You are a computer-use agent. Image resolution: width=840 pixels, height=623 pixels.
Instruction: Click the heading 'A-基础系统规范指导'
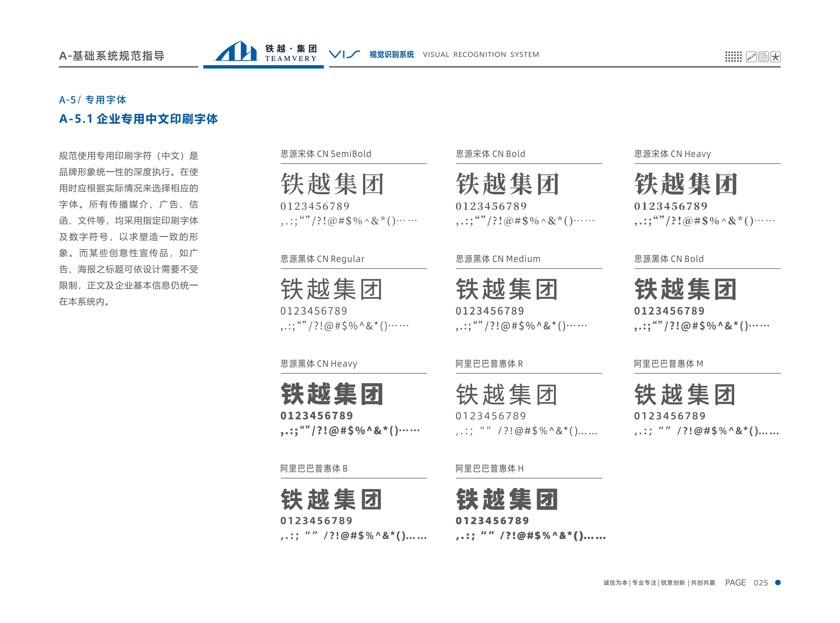[x=112, y=56]
